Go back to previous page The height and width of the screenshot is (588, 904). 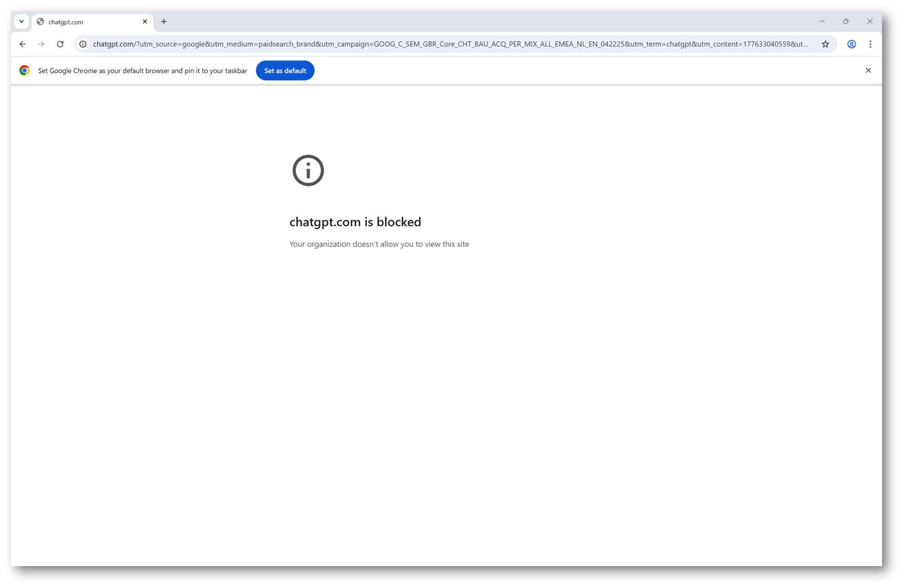point(23,44)
